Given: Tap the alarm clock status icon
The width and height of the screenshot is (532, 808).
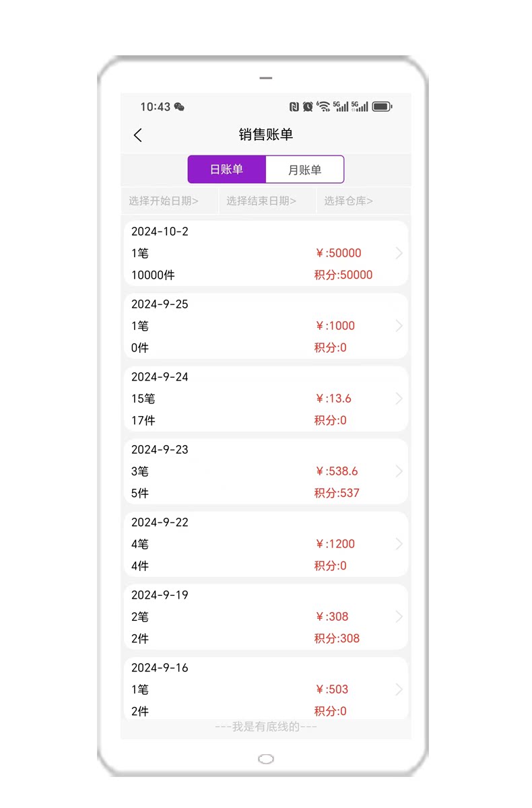Looking at the screenshot, I should pyautogui.click(x=308, y=106).
